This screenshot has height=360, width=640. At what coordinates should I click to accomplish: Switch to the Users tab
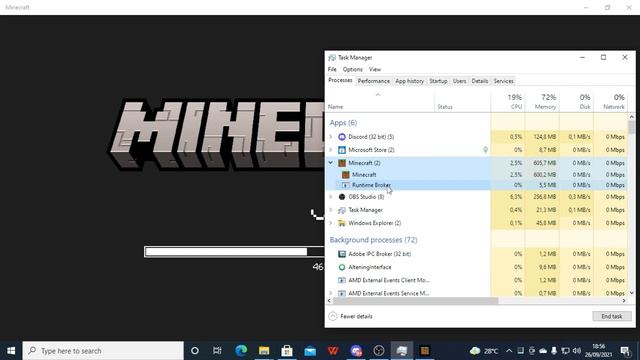click(459, 81)
